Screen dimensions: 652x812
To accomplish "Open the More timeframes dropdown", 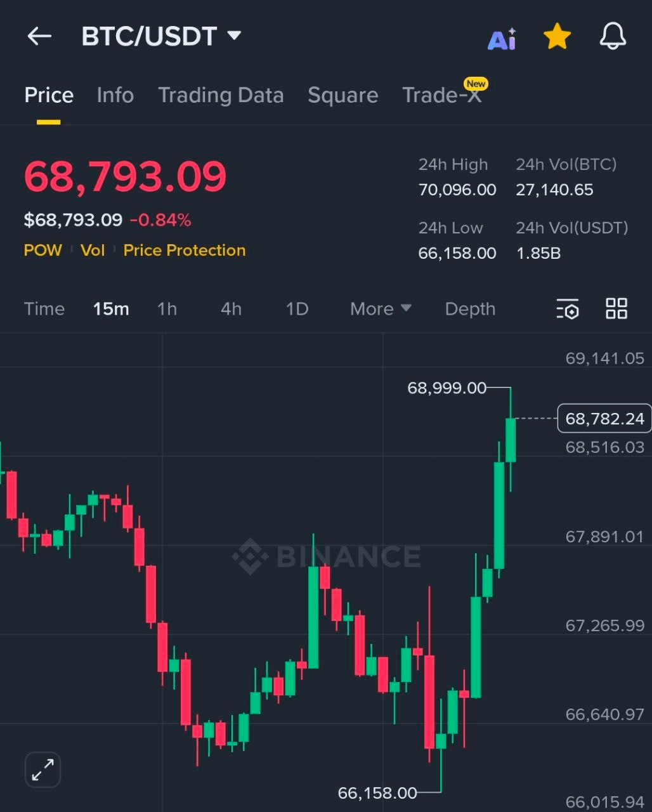I will [x=381, y=309].
